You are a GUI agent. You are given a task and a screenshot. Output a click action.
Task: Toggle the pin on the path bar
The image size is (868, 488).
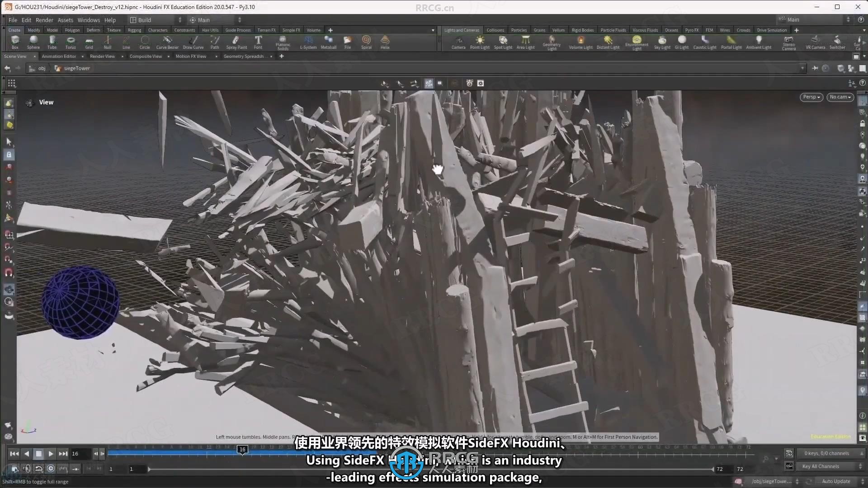pyautogui.click(x=815, y=68)
